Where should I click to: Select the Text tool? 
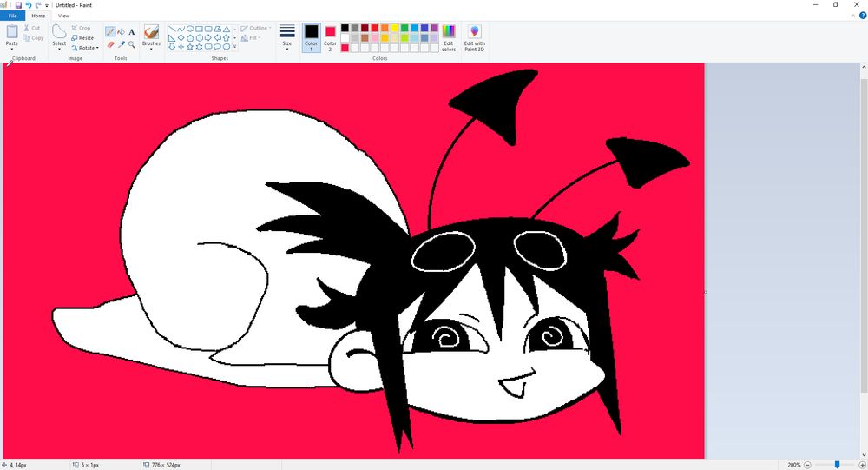(132, 32)
